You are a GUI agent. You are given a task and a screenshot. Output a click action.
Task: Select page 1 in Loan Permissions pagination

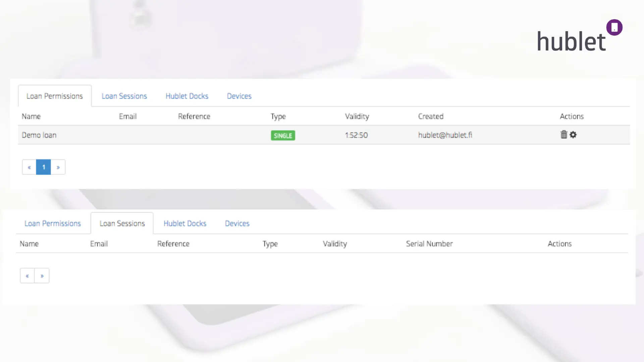pos(44,167)
